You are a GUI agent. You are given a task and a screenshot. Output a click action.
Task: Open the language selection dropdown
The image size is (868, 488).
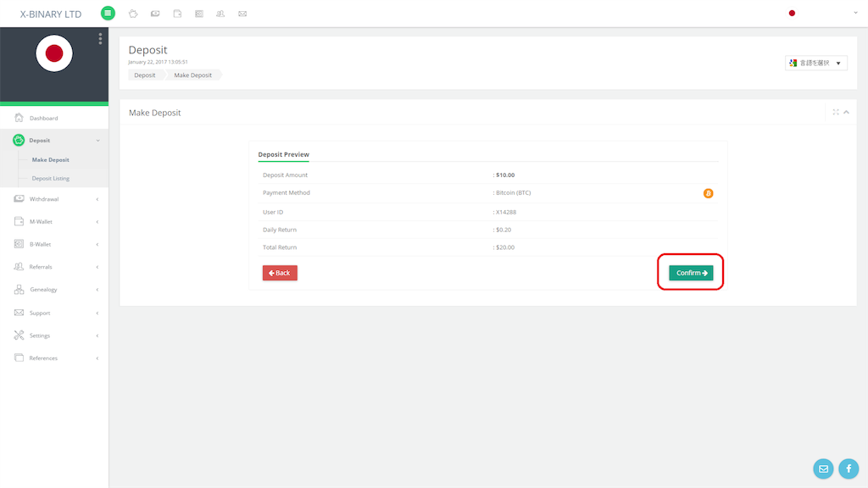tap(816, 63)
